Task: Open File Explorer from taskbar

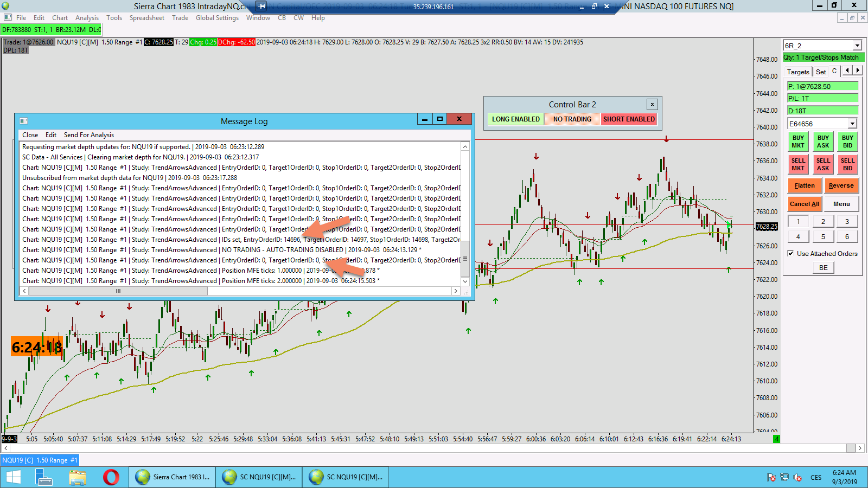Action: point(78,477)
